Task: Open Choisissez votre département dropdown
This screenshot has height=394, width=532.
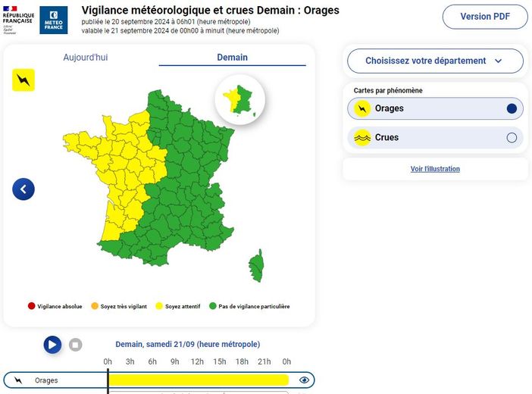Action: pos(435,61)
